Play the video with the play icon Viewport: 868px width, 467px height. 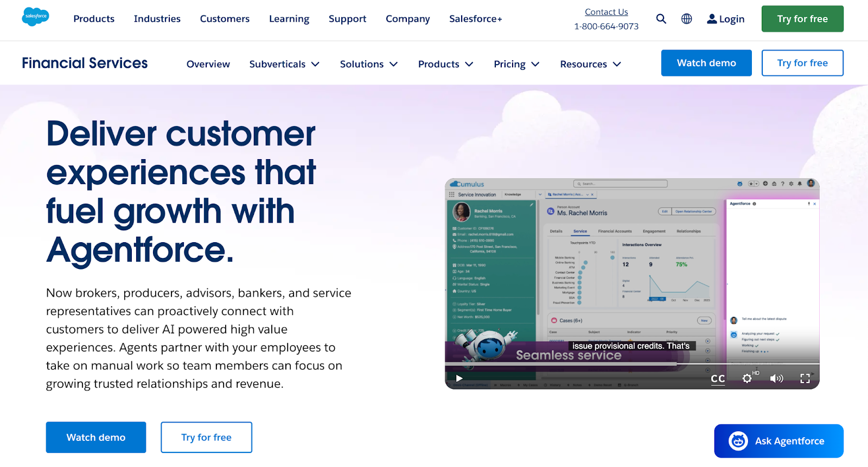(x=459, y=378)
